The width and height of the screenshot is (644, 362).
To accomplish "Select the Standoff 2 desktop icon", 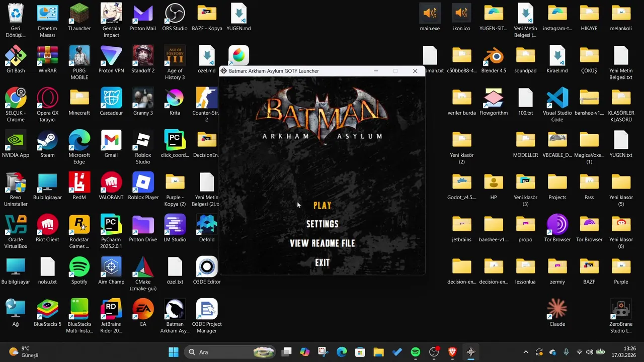I will [143, 60].
